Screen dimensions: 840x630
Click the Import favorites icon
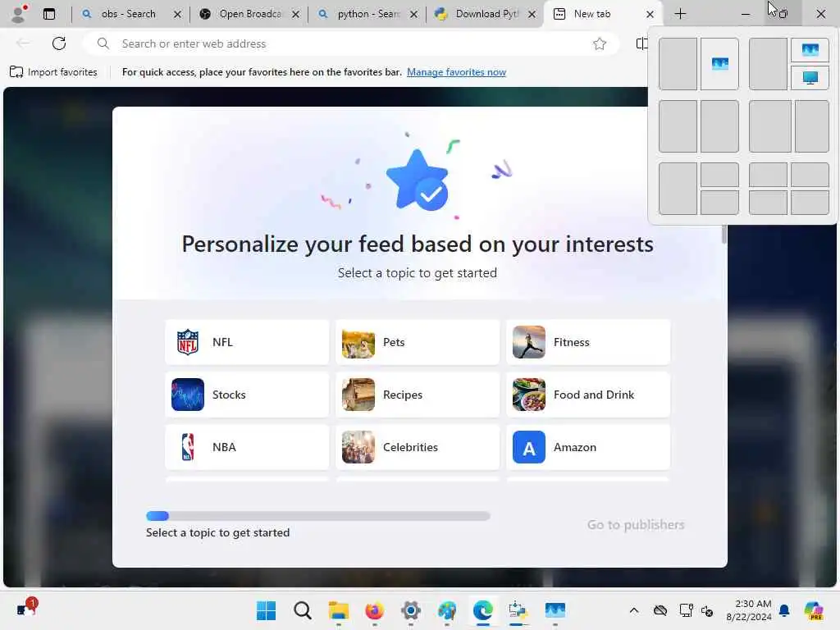(x=16, y=72)
